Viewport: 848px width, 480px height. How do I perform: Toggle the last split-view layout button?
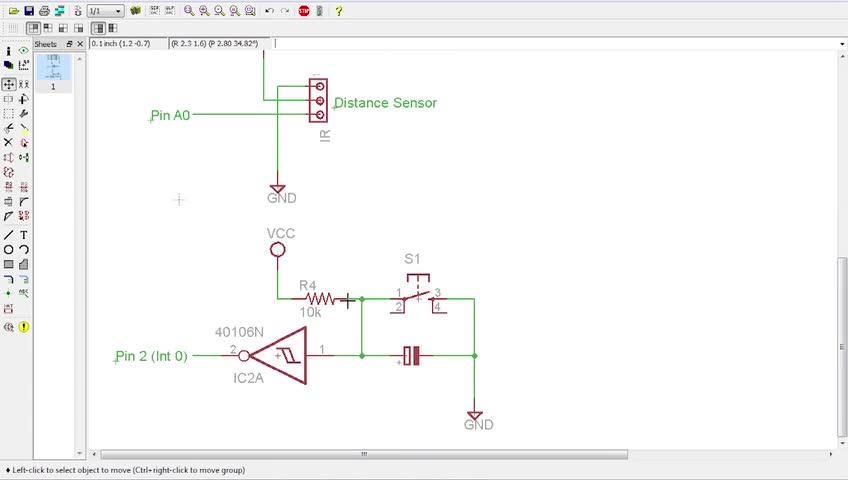point(112,28)
